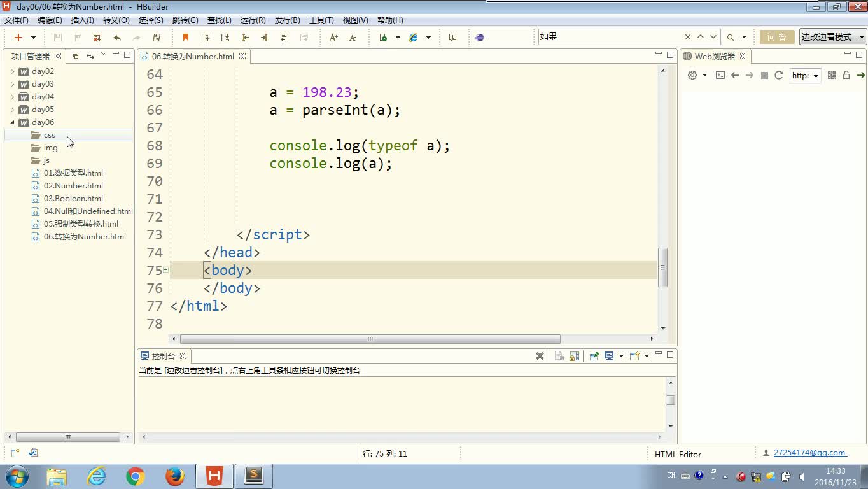Click inside the search field containing 如果
This screenshot has width=868, height=489.
pyautogui.click(x=610, y=37)
